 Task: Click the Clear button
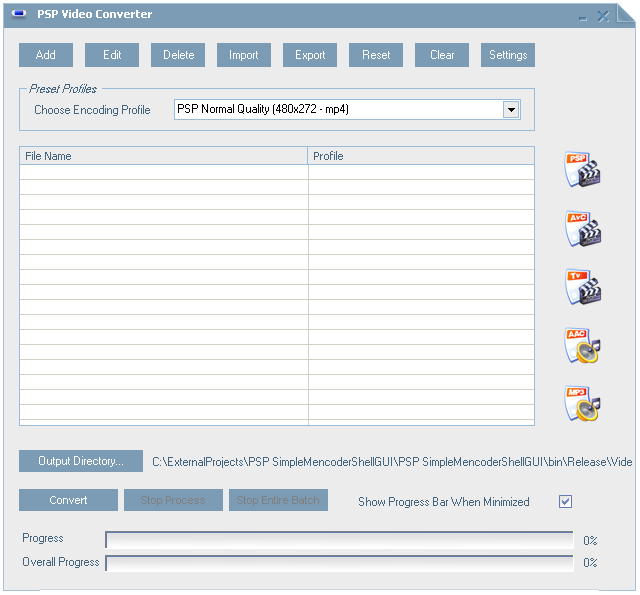442,55
